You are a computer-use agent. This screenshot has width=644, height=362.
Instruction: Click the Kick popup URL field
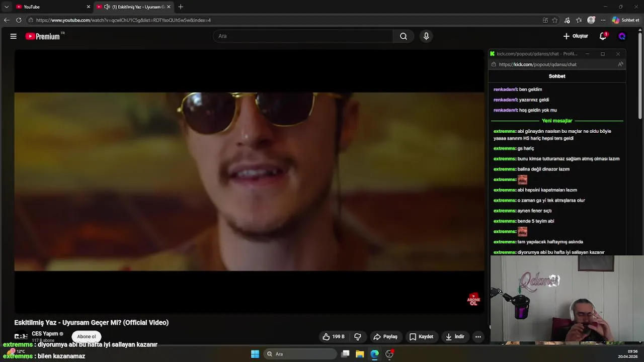pyautogui.click(x=537, y=64)
